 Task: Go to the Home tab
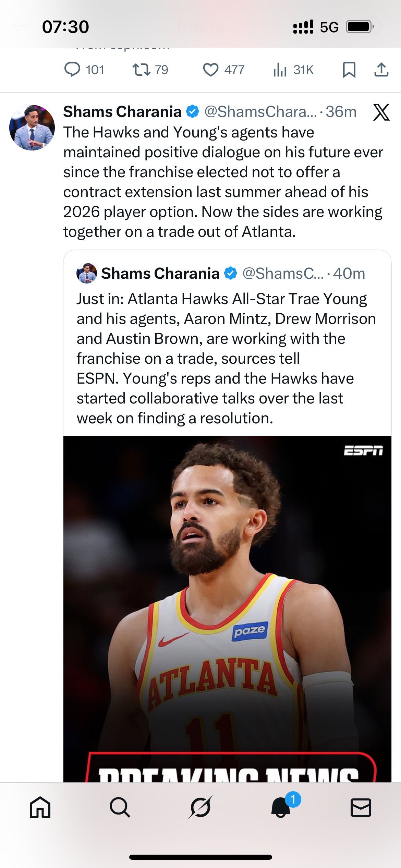40,807
